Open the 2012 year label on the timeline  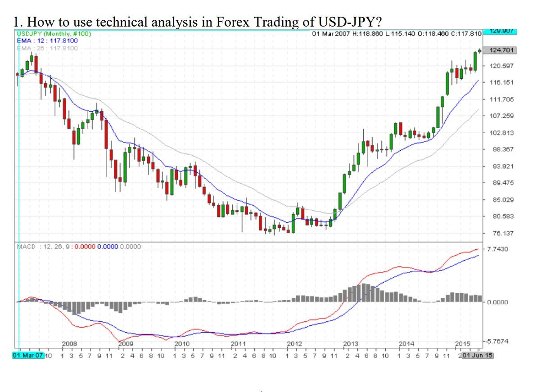pos(294,343)
